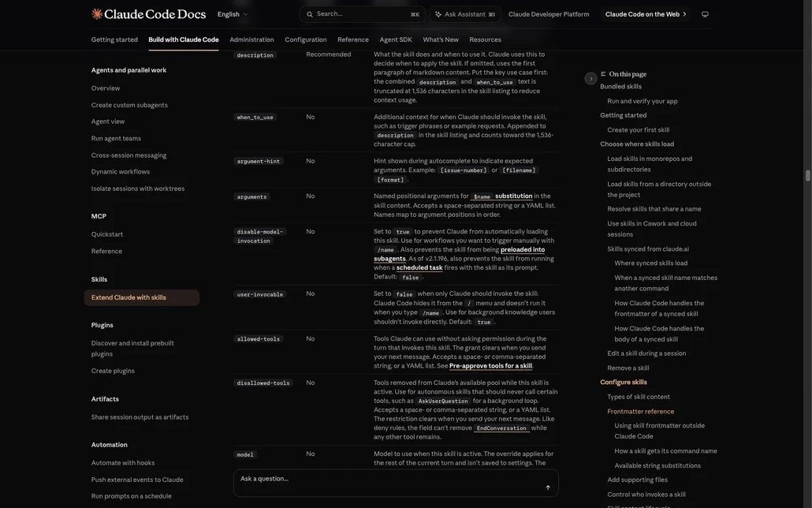Open Automate with hooks
The height and width of the screenshot is (508, 812).
pos(123,463)
